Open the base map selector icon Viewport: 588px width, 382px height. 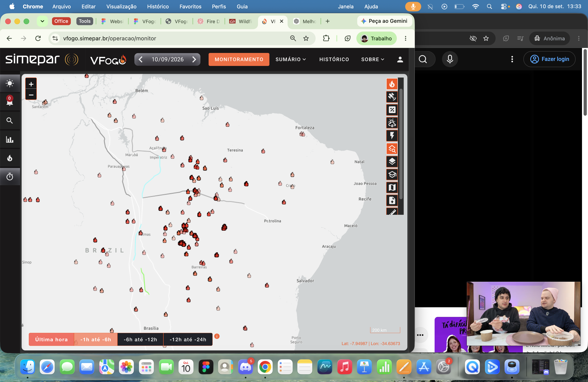click(392, 187)
